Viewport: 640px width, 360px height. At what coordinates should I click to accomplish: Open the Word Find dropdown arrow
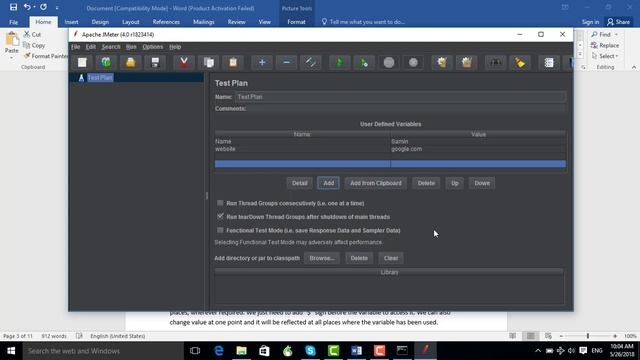(x=616, y=35)
